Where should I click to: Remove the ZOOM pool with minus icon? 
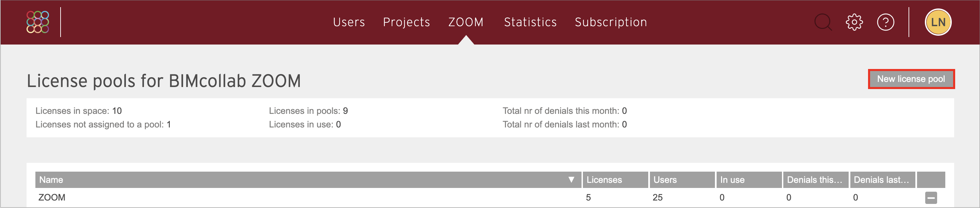(x=931, y=198)
